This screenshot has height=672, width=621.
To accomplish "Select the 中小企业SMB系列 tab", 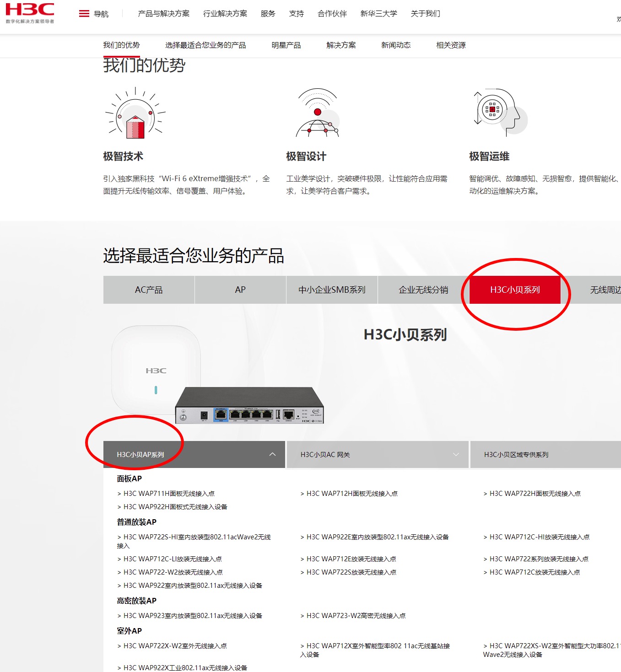I will (x=332, y=290).
